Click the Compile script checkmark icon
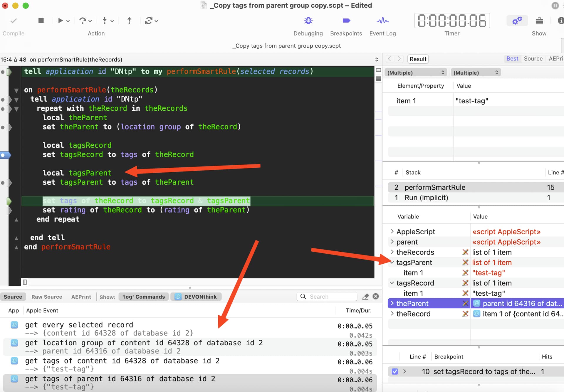Viewport: 564px width, 392px height. point(13,21)
